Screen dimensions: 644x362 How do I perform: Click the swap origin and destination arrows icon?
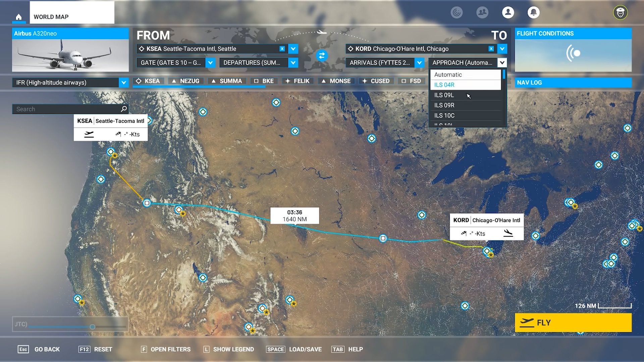pos(322,55)
